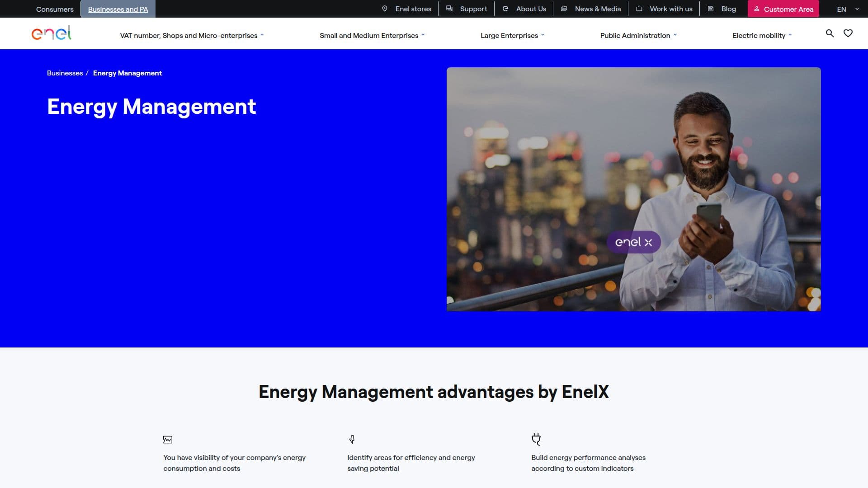This screenshot has height=488, width=868.
Task: Click the consumption chart icon
Action: pos(168,440)
